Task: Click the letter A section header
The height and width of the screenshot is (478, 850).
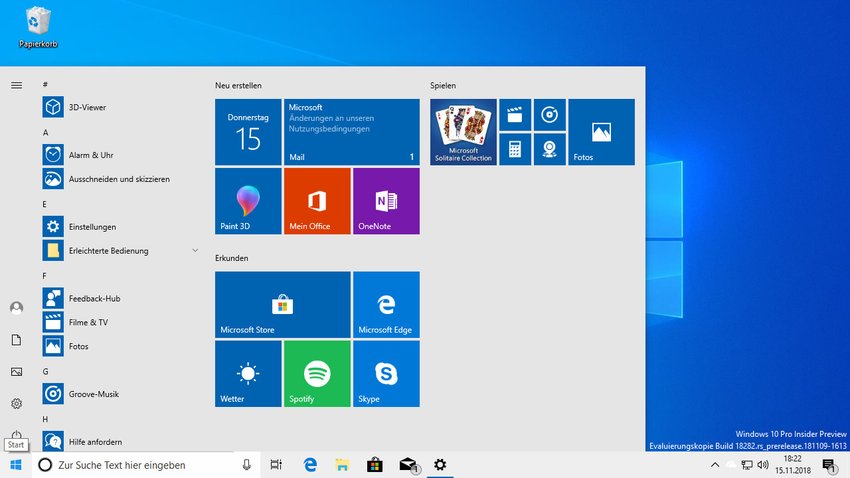Action: [x=46, y=132]
